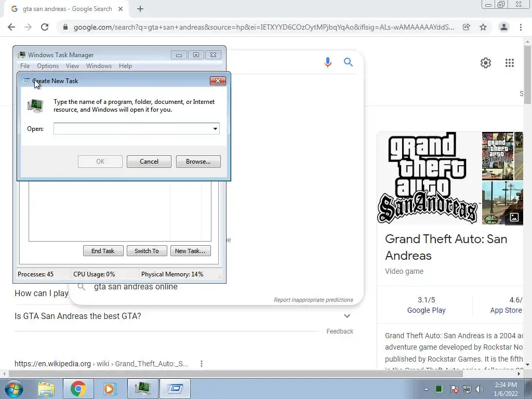Open Task Manager File menu
532x399 pixels.
(25, 66)
